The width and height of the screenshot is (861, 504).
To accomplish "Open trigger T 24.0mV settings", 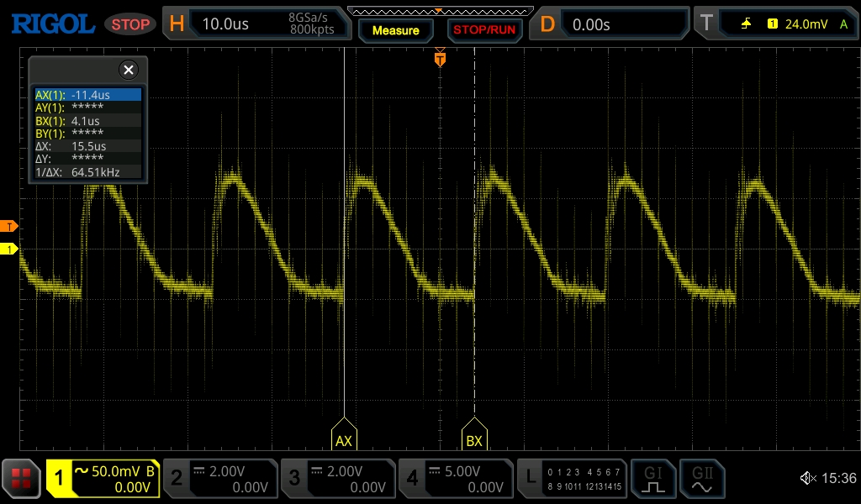I will pyautogui.click(x=776, y=24).
